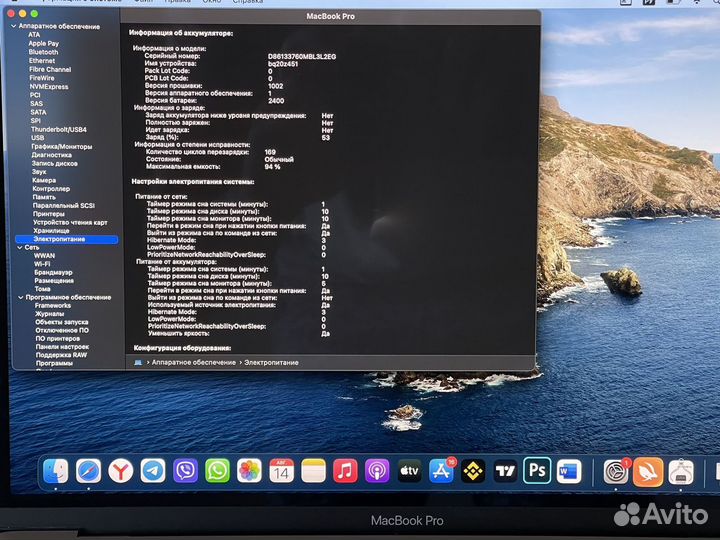Open Yandex Browser in the Dock
This screenshot has width=720, height=540.
click(121, 471)
